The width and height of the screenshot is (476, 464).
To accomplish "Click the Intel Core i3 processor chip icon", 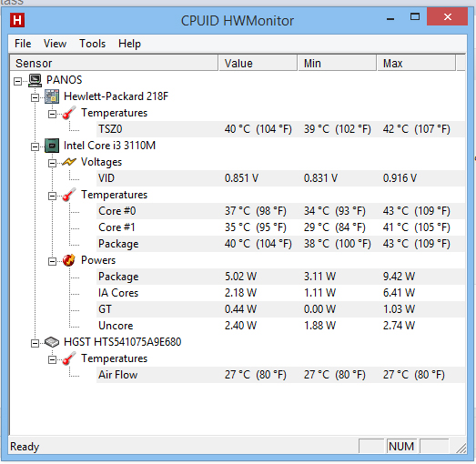I will [x=52, y=146].
